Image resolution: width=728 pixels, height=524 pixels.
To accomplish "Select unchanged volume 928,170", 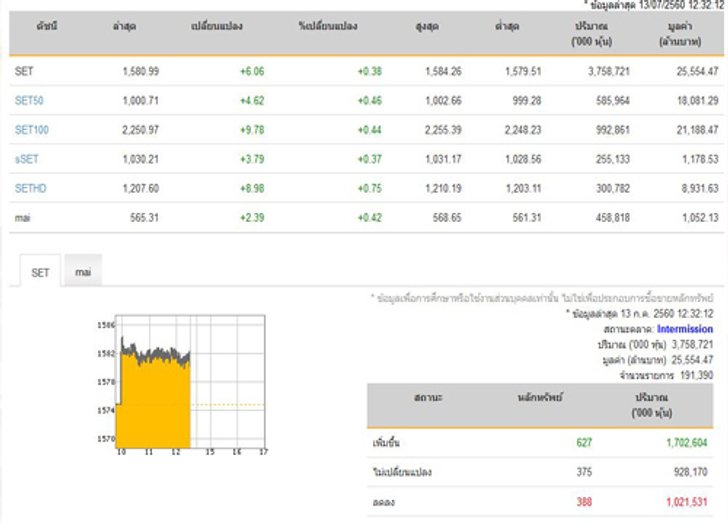I will [x=690, y=472].
